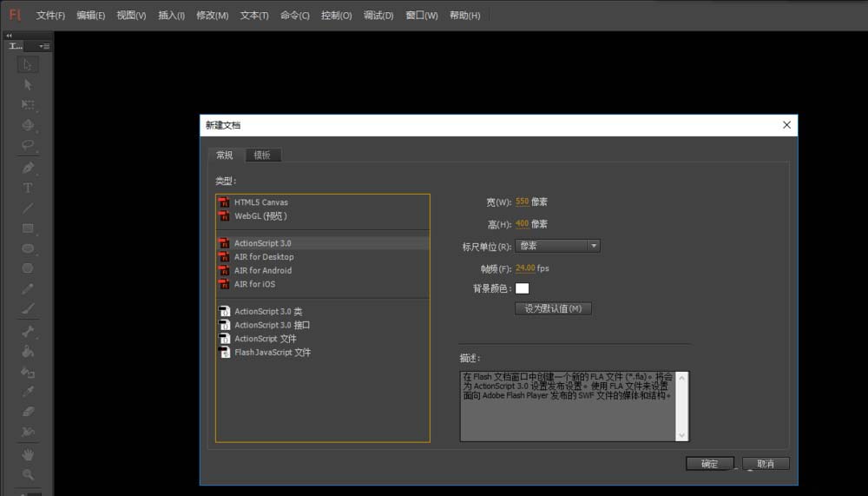Select the Brush tool
868x496 pixels.
tap(27, 308)
